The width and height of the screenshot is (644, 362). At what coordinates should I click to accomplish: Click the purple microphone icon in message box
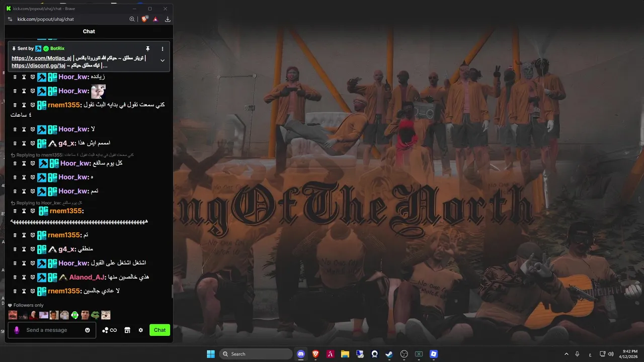pyautogui.click(x=17, y=330)
